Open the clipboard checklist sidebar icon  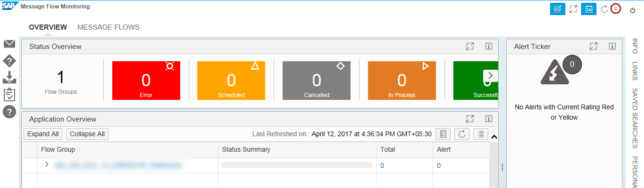tap(9, 94)
